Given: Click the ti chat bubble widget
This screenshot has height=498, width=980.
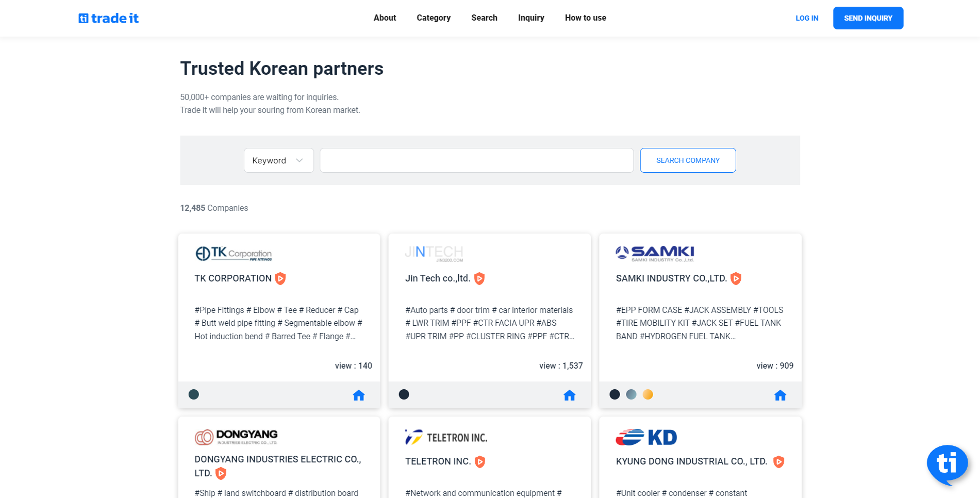Looking at the screenshot, I should 946,464.
